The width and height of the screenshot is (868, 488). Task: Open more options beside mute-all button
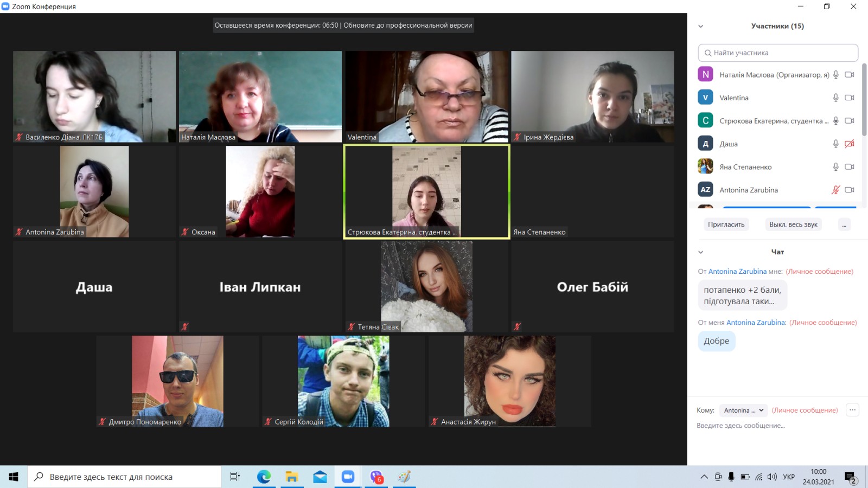[x=844, y=224]
